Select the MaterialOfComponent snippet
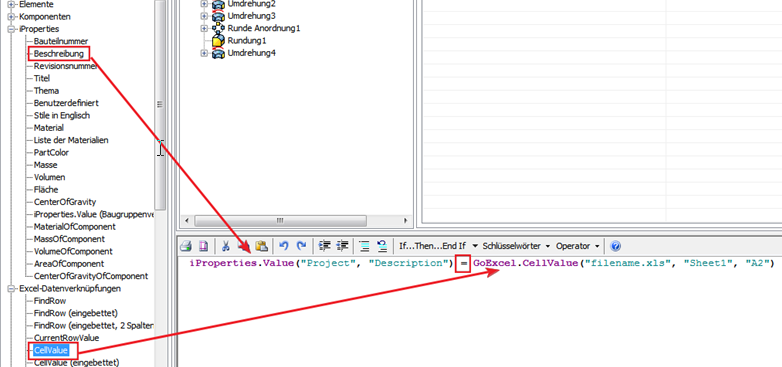Screen dimensions: 782x367 click(75, 227)
